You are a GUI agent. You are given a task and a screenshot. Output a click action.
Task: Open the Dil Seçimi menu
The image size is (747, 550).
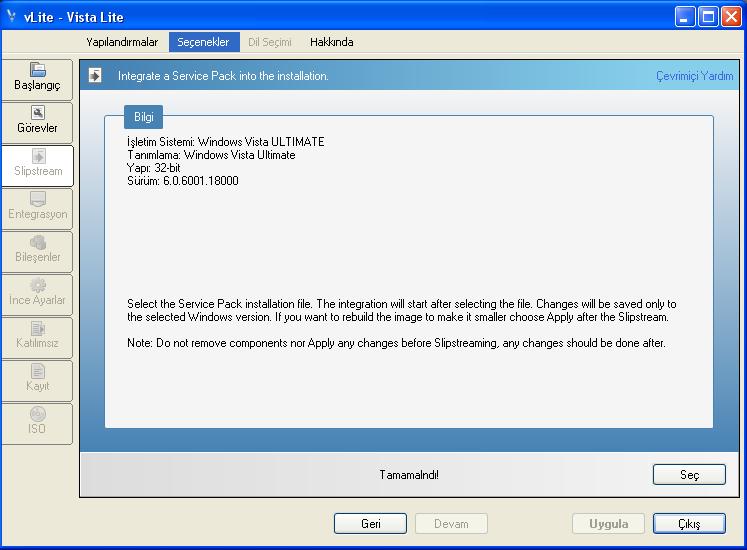pos(270,42)
